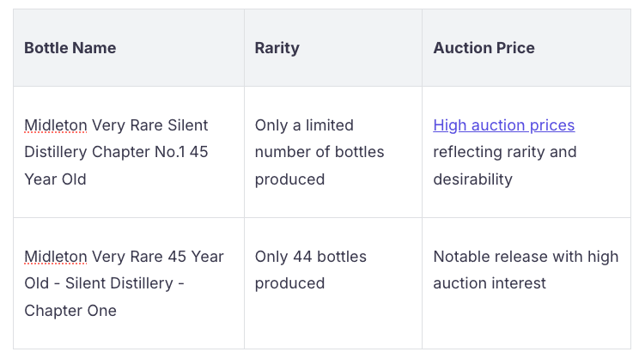Click the "Only a limited number" rarity cell
Screen dimensions: 639x364
pyautogui.click(x=304, y=125)
